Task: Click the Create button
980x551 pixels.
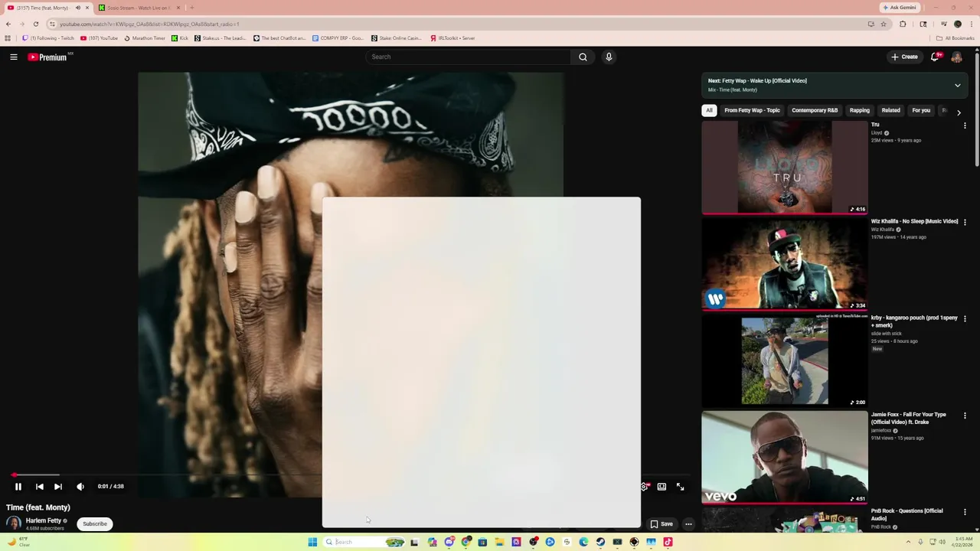Action: tap(904, 57)
